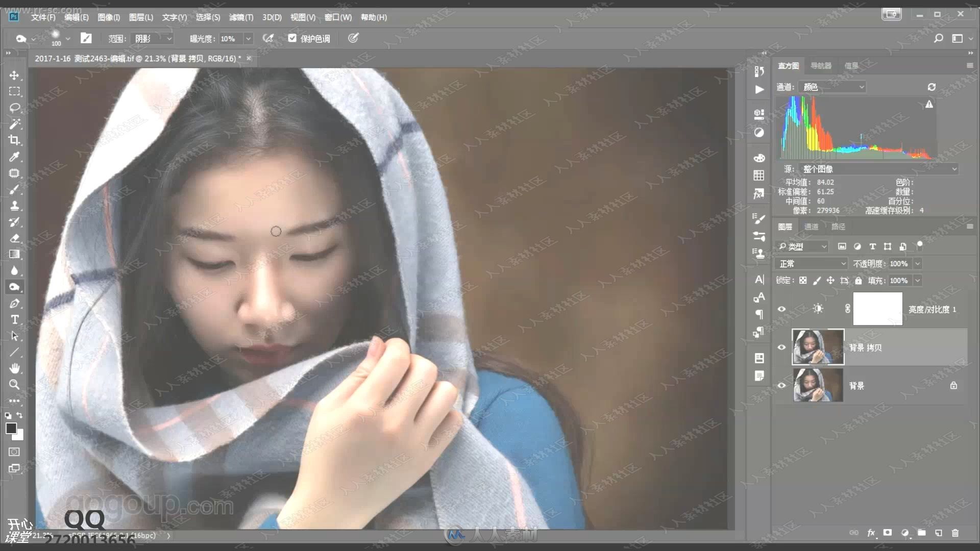The width and height of the screenshot is (980, 551).
Task: Open the histogram channel (通道) dropdown
Action: pos(832,87)
